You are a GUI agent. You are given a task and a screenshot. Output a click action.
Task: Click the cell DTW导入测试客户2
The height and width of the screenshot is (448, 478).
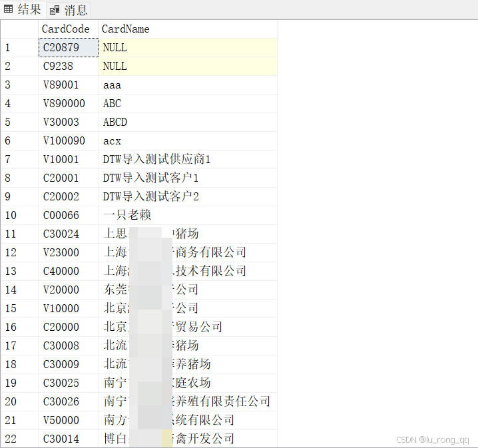(188, 196)
